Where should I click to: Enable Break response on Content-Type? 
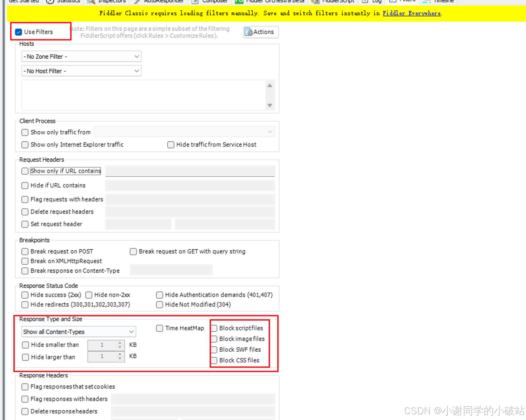coord(25,271)
